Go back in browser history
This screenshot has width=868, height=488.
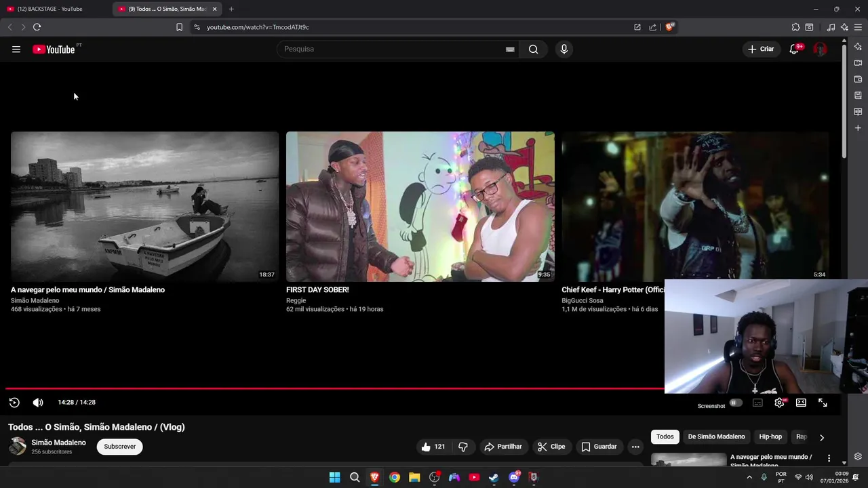[9, 27]
